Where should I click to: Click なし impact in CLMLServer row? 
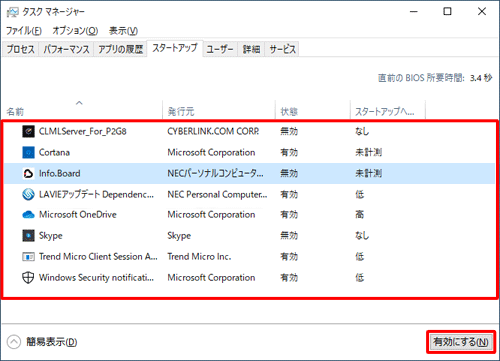[362, 131]
